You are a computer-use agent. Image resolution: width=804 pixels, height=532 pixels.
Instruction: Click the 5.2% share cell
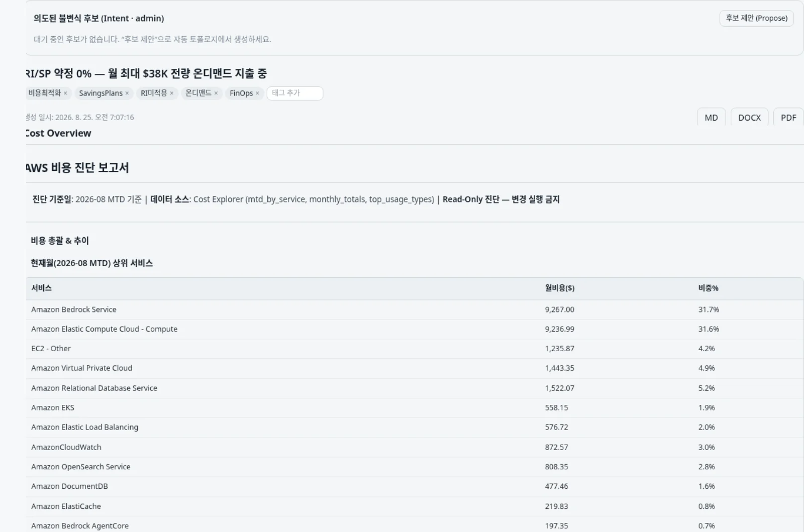[x=707, y=388]
